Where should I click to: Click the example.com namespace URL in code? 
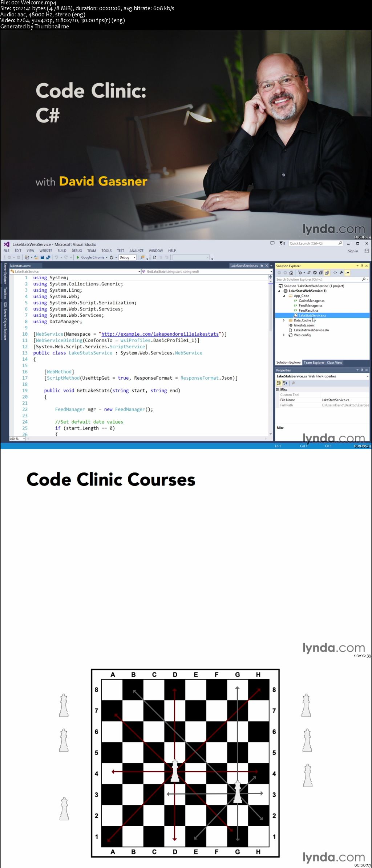[160, 334]
